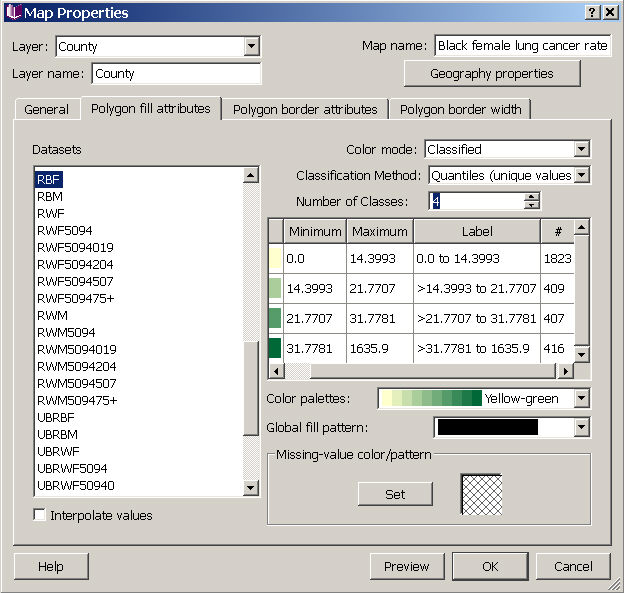Increase the Number of Classes with up arrow
This screenshot has width=624, height=593.
click(532, 196)
